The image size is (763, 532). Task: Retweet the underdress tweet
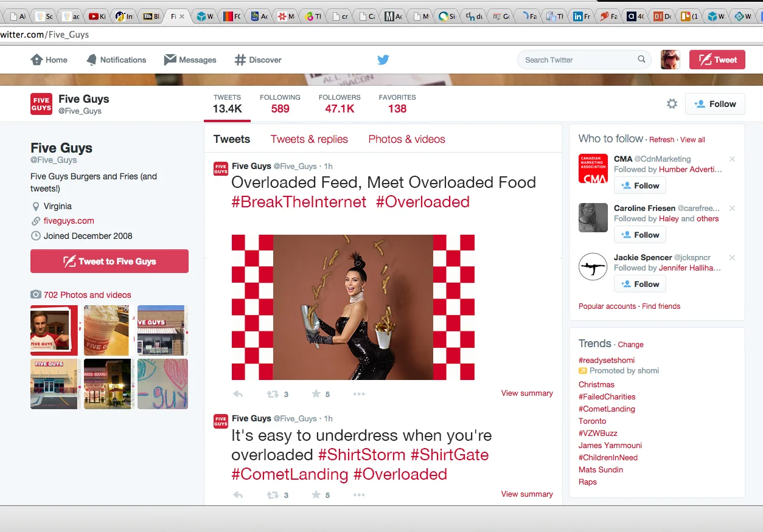[x=273, y=495]
